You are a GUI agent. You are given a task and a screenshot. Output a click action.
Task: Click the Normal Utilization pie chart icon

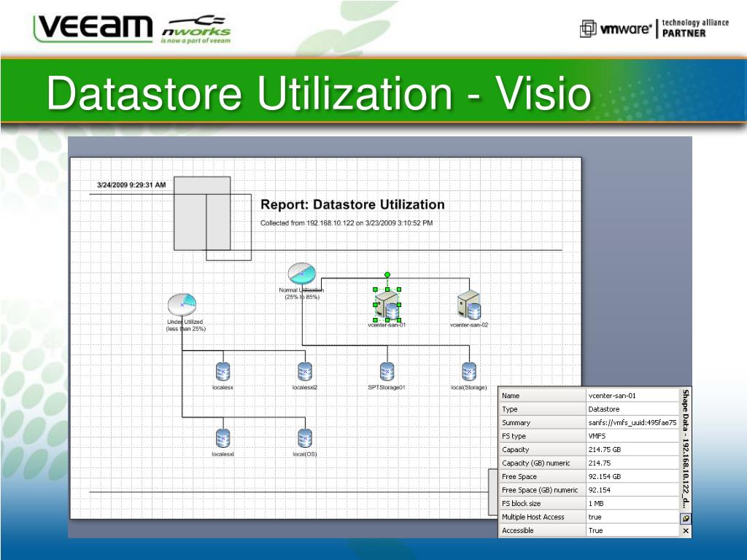tap(301, 274)
